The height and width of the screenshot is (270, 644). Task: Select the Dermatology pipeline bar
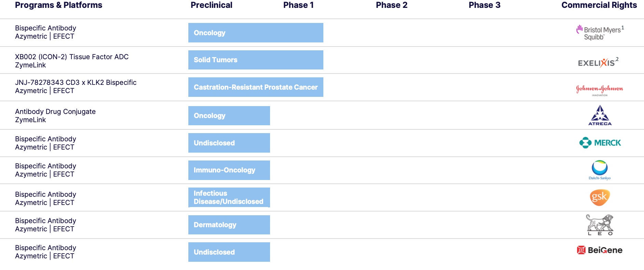pos(229,225)
